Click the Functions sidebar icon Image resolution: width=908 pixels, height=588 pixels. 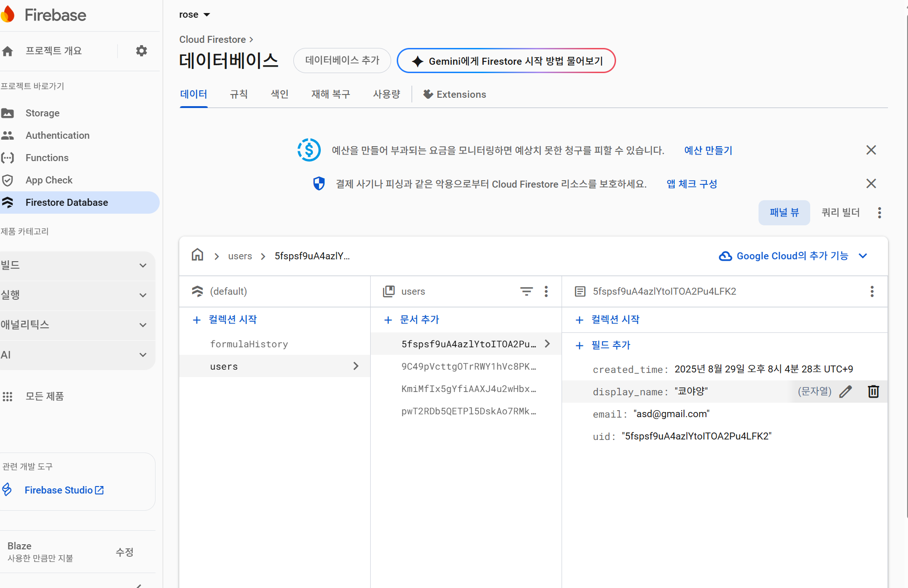(8, 158)
